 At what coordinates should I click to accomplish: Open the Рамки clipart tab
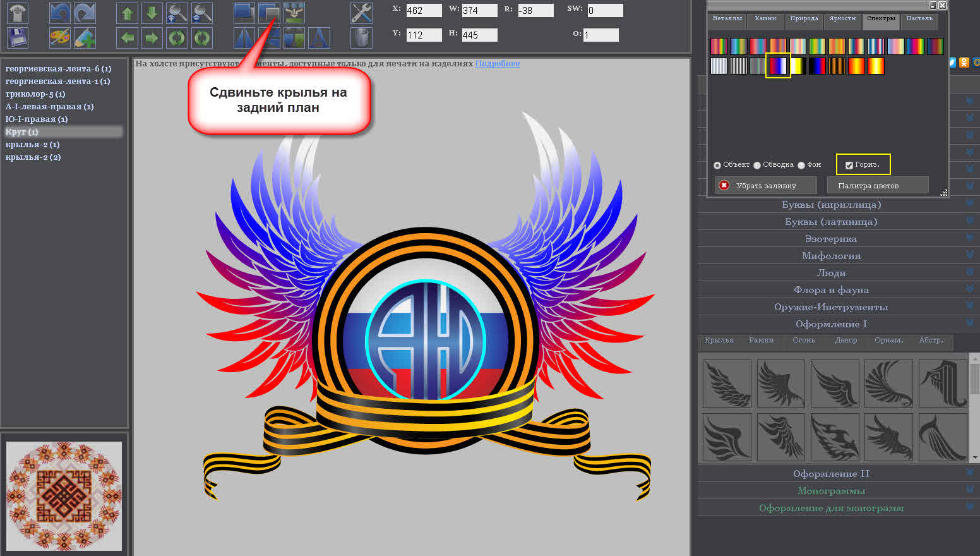(x=761, y=341)
